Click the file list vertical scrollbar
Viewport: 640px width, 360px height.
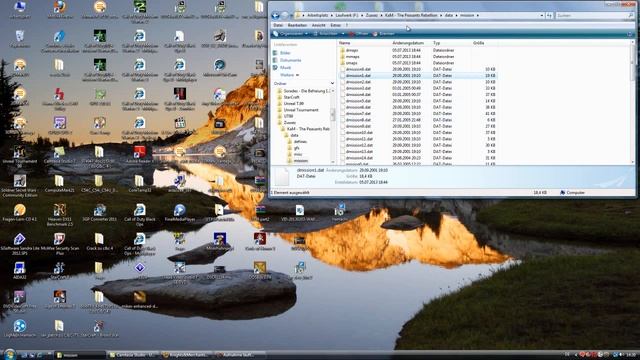(x=633, y=102)
